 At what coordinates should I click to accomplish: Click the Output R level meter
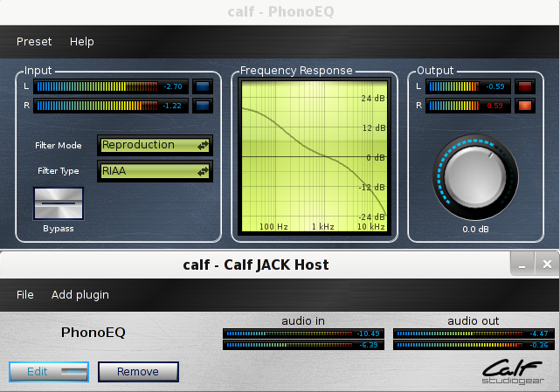pos(468,106)
